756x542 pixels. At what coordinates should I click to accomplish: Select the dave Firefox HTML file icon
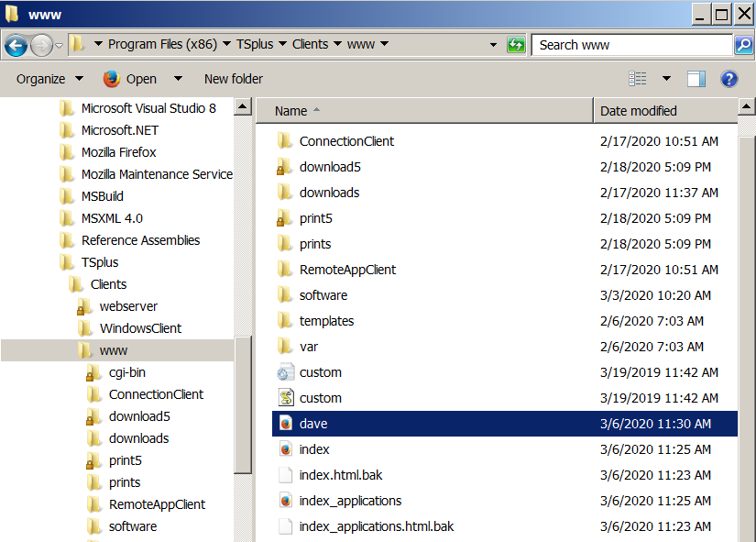point(285,424)
